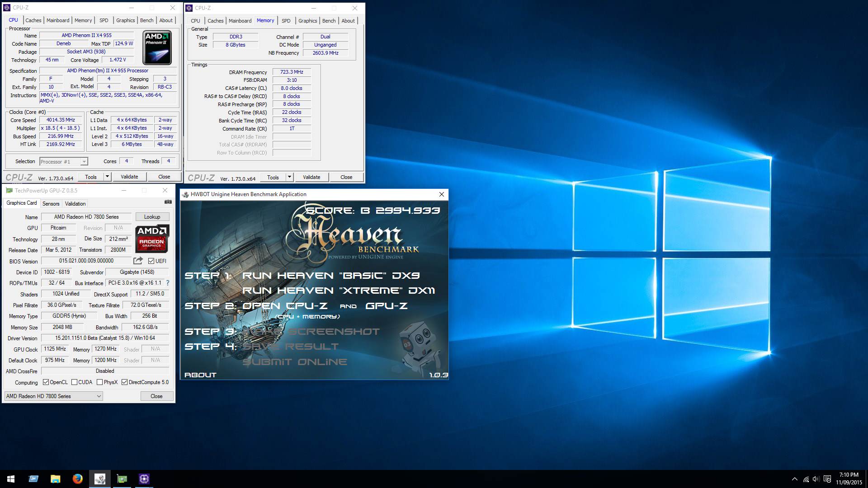Toggle the CUDA checkbox
This screenshot has height=488, width=868.
tap(74, 382)
